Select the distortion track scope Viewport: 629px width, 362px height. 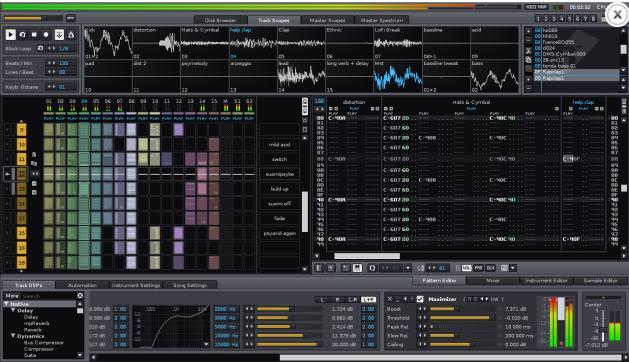tap(156, 43)
